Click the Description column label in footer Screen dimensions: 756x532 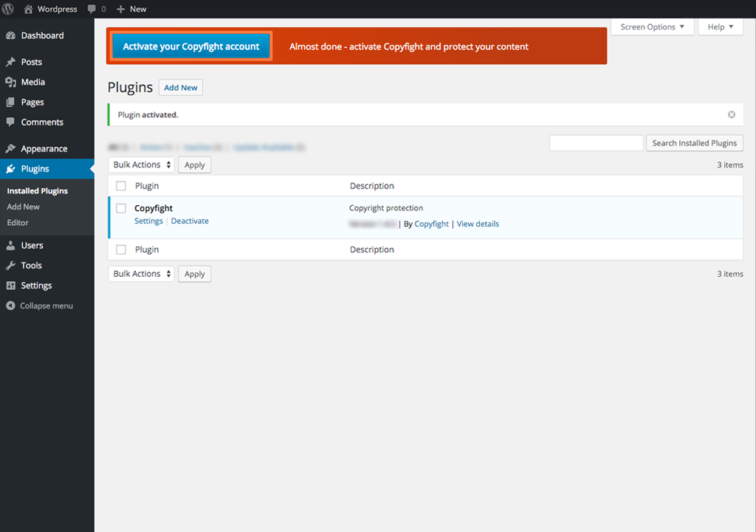coord(372,249)
